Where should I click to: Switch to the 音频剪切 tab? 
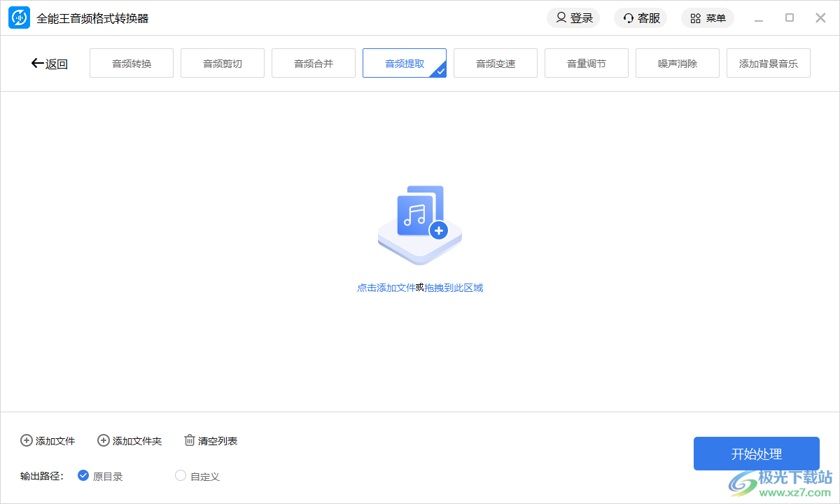pyautogui.click(x=223, y=63)
